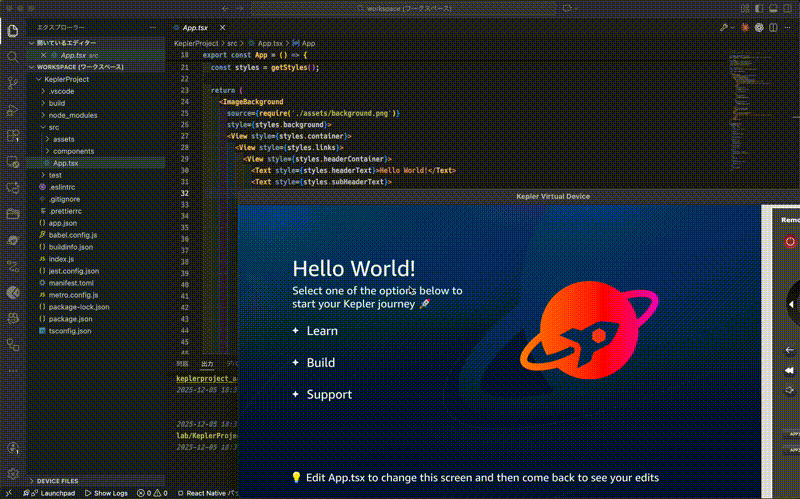800x499 pixels.
Task: Click src in the breadcrumb path
Action: [x=232, y=43]
